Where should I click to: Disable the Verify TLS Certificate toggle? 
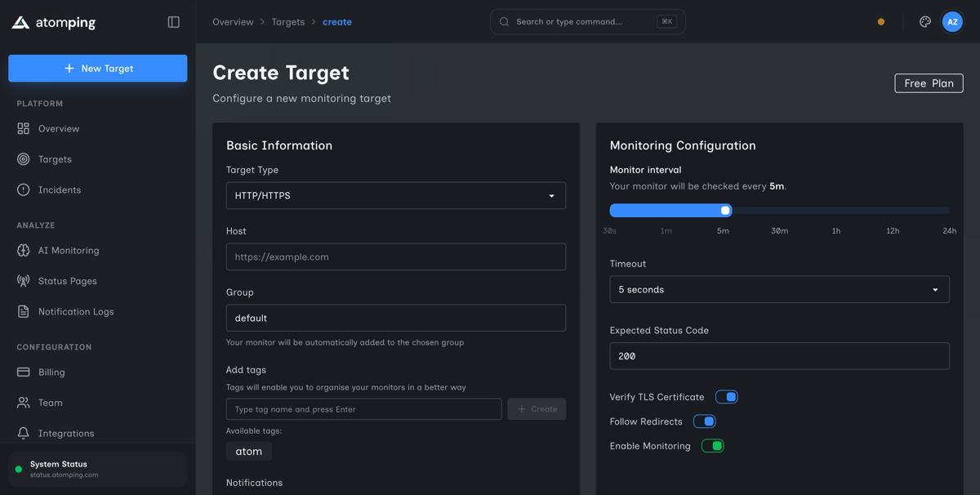[726, 396]
